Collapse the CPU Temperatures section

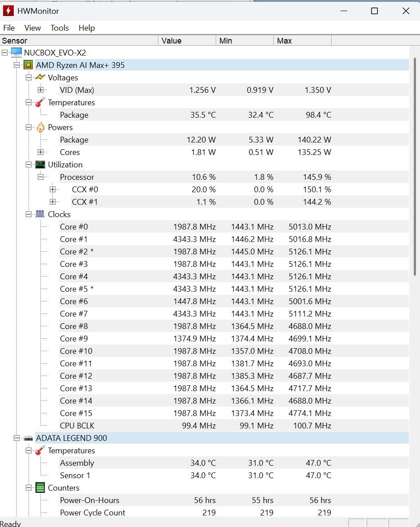pyautogui.click(x=28, y=102)
